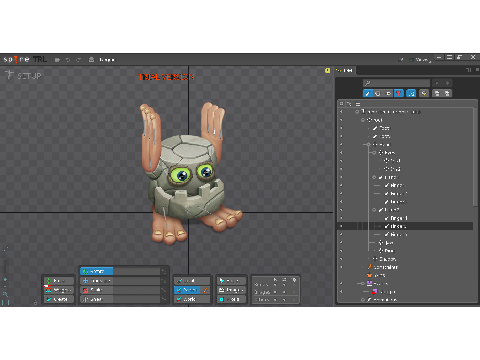Click the Rotate value input field
Viewport: 480px width, 360px height.
(x=136, y=272)
